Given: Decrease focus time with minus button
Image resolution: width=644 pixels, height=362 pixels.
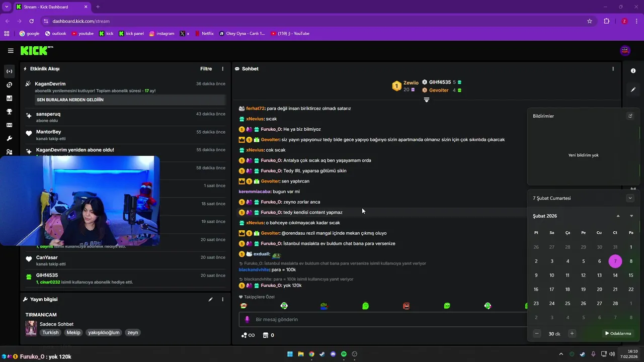Looking at the screenshot, I should [537, 333].
